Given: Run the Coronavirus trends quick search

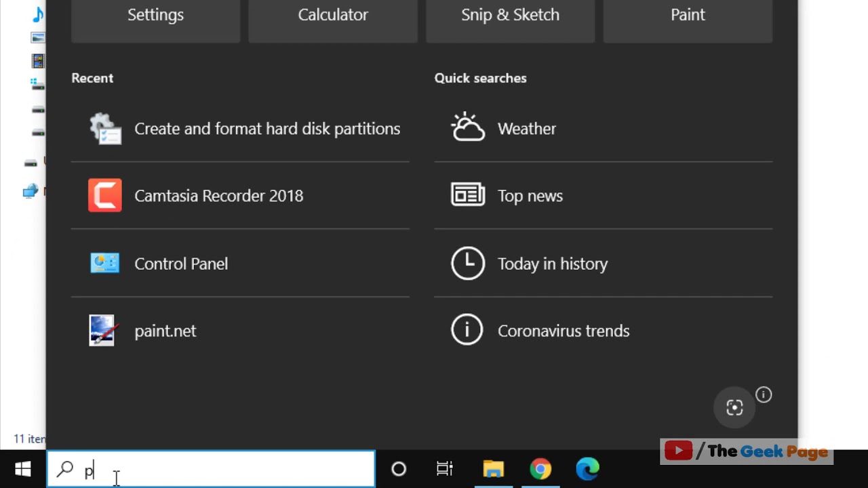Looking at the screenshot, I should pyautogui.click(x=604, y=331).
